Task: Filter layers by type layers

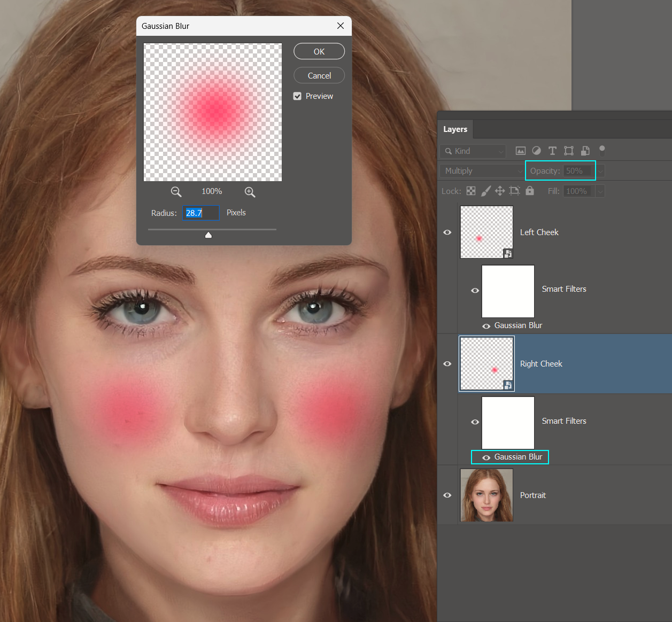Action: click(552, 151)
